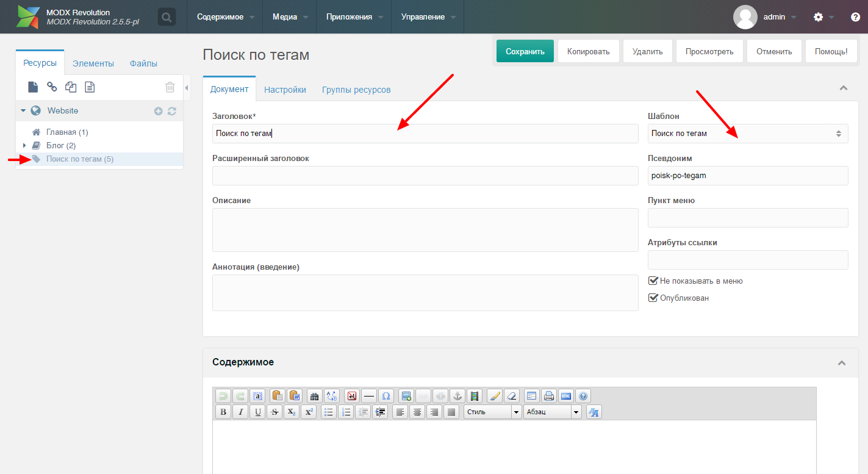868x474 pixels.
Task: Click the new static resource icon
Action: [x=90, y=87]
